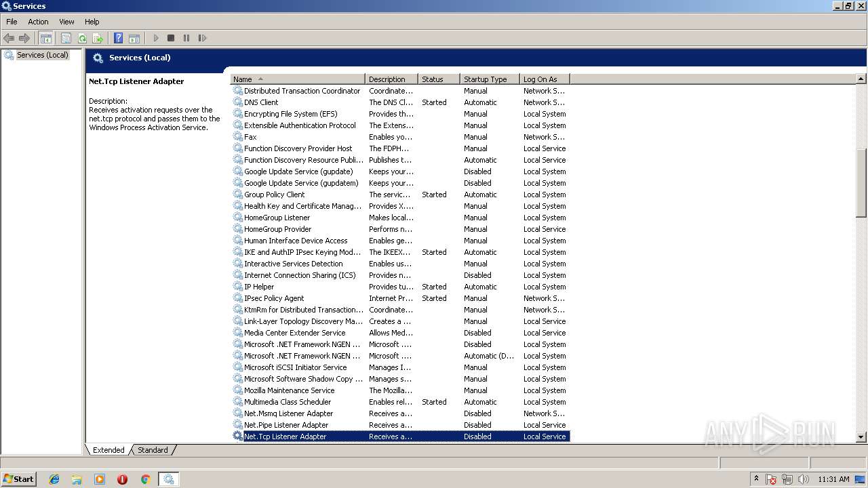Screen dimensions: 868x488
Task: Launch Internet Explorer from taskbar
Action: (54, 479)
